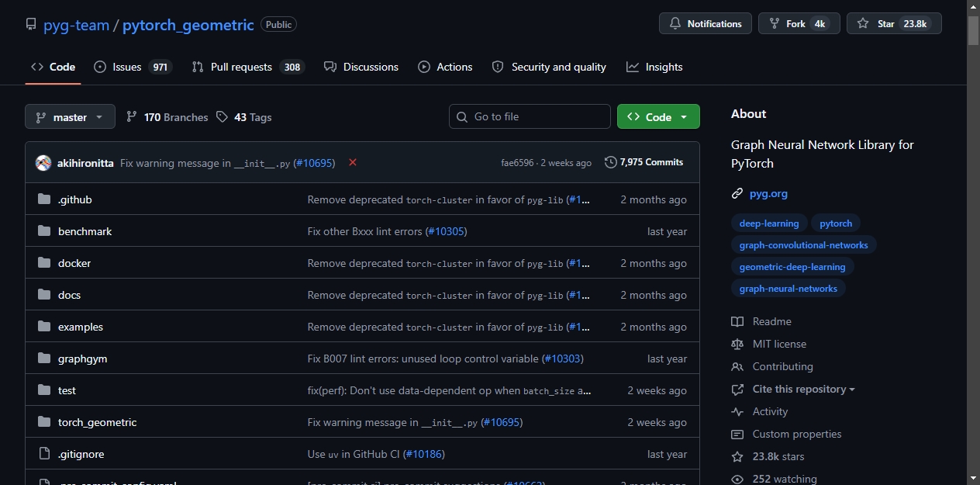Viewport: 980px width, 485px height.
Task: Open the Discussions tab
Action: (x=361, y=67)
